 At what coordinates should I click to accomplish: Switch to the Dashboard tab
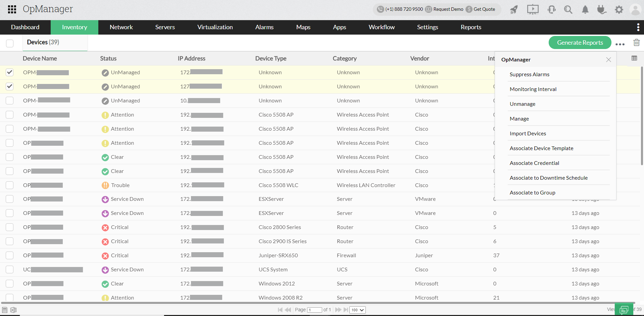point(25,27)
